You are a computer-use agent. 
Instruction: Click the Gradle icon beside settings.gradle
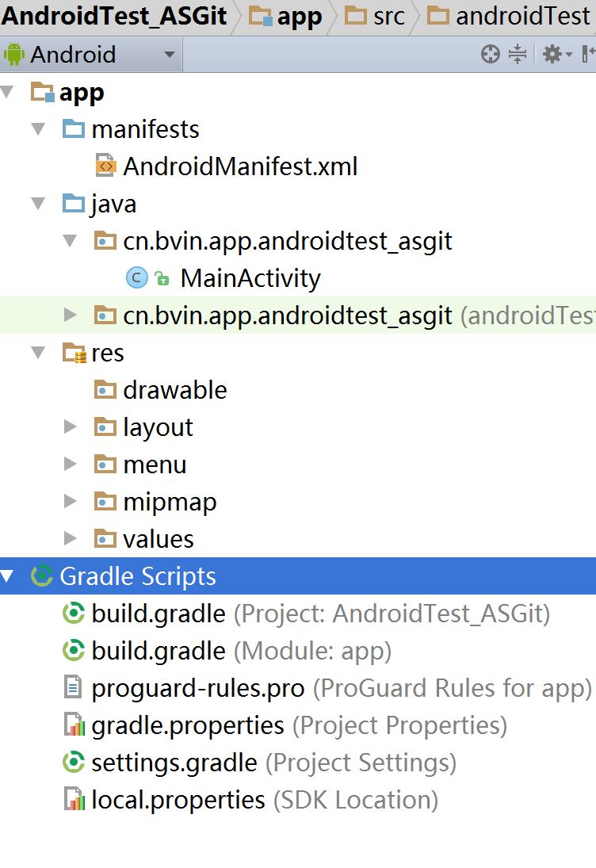[73, 763]
